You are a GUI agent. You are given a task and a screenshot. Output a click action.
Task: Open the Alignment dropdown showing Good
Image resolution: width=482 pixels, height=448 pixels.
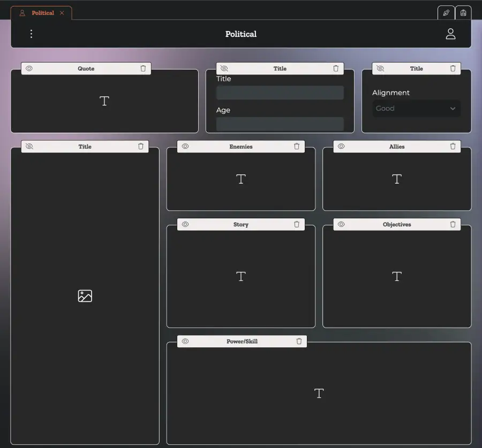(416, 109)
